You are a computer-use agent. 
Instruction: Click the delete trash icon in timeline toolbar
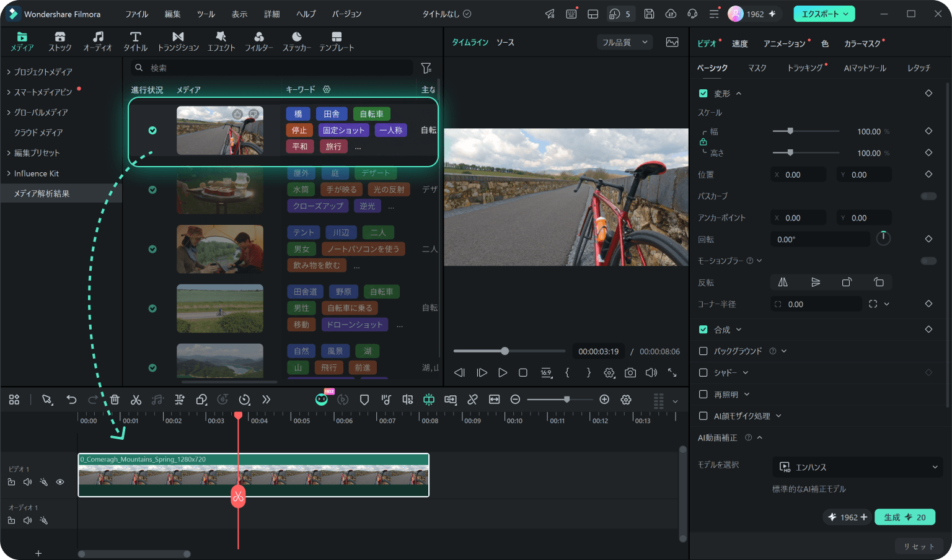115,400
